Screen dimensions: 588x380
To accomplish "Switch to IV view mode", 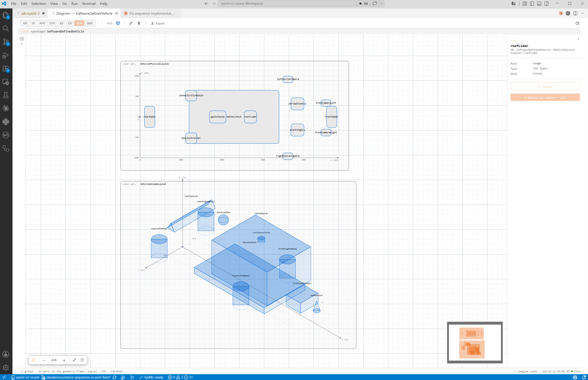I will 33,23.
